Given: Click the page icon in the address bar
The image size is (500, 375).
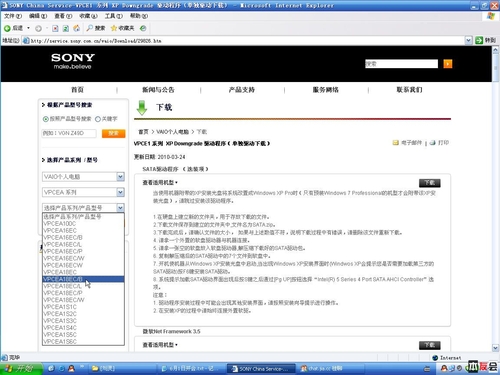Looking at the screenshot, I should (26, 41).
